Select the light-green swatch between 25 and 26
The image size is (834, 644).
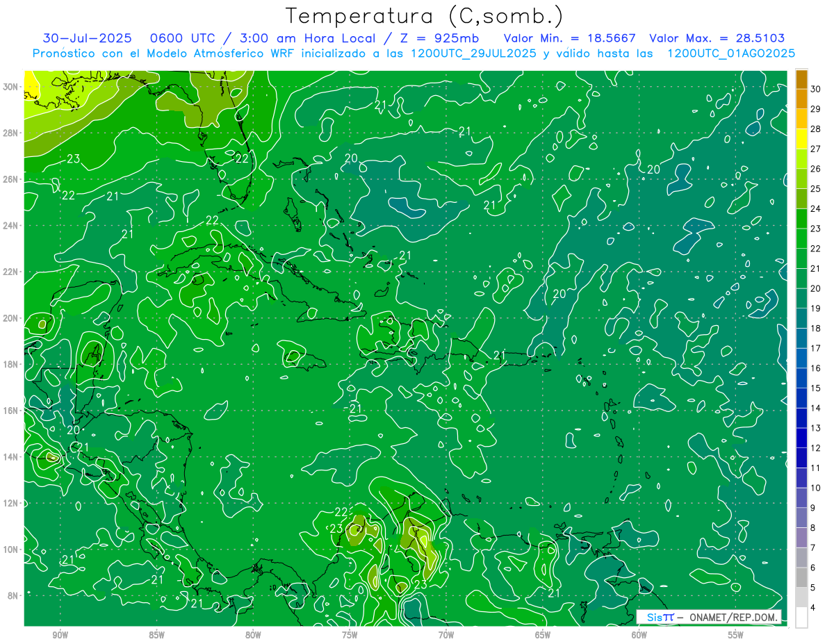[x=801, y=179]
